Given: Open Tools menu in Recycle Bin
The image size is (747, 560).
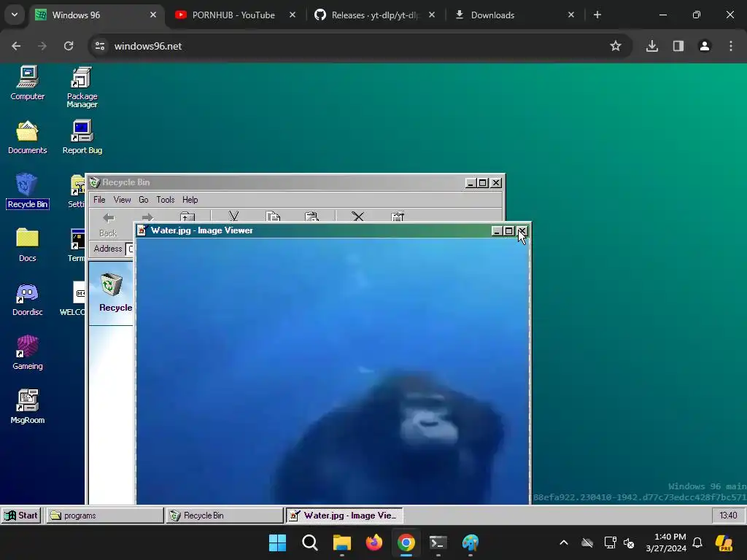Looking at the screenshot, I should tap(166, 200).
